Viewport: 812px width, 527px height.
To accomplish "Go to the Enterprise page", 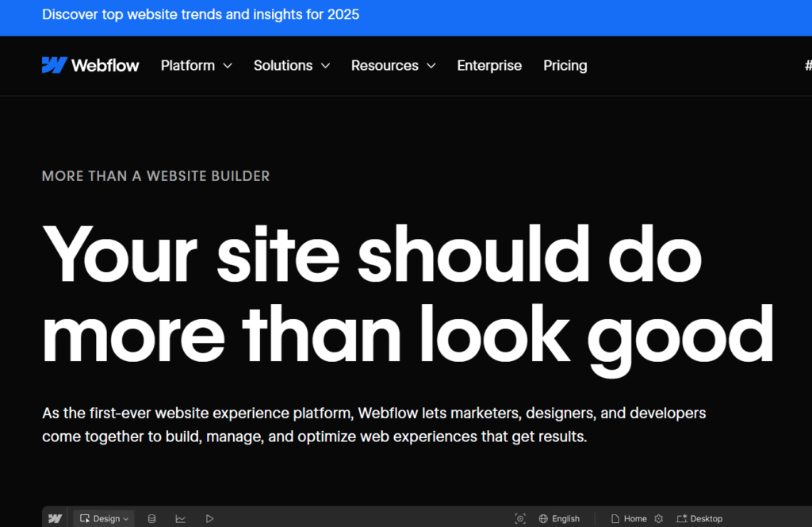I will click(x=488, y=66).
